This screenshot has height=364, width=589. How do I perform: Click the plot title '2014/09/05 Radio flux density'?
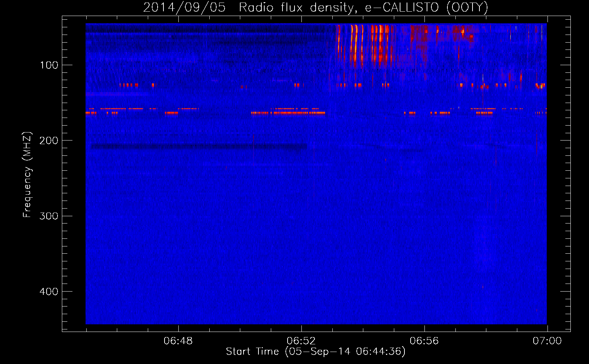[316, 7]
